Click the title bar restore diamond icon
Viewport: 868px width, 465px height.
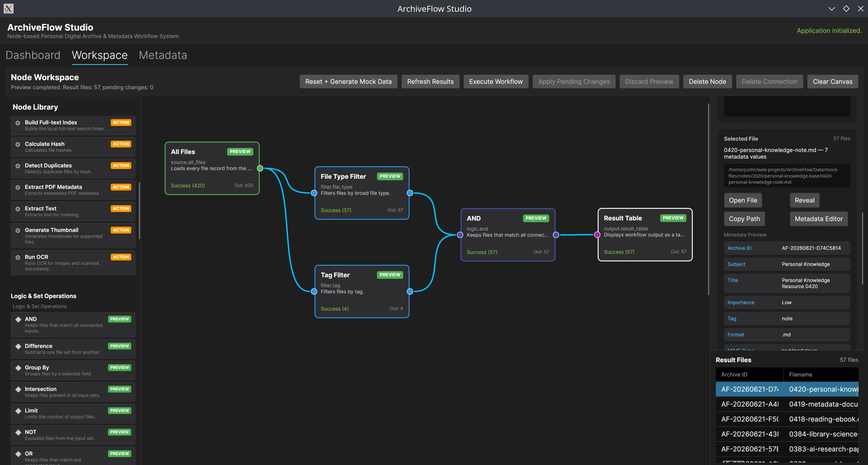pyautogui.click(x=846, y=9)
